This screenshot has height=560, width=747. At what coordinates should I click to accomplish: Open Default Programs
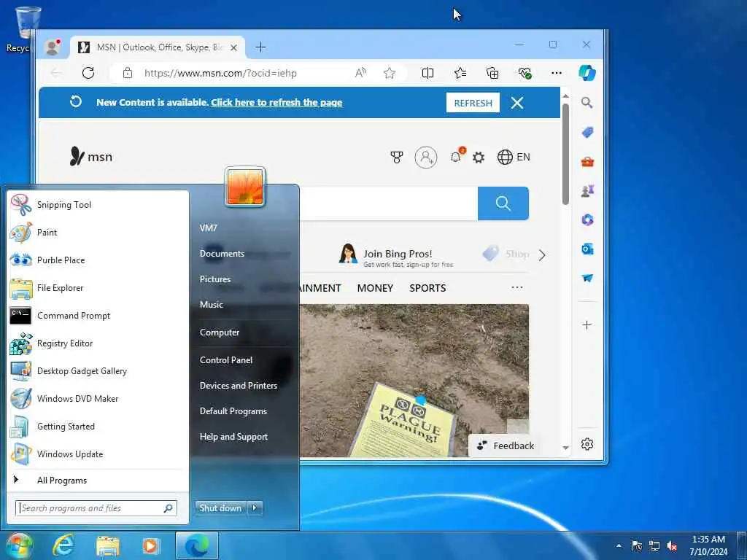[233, 411]
